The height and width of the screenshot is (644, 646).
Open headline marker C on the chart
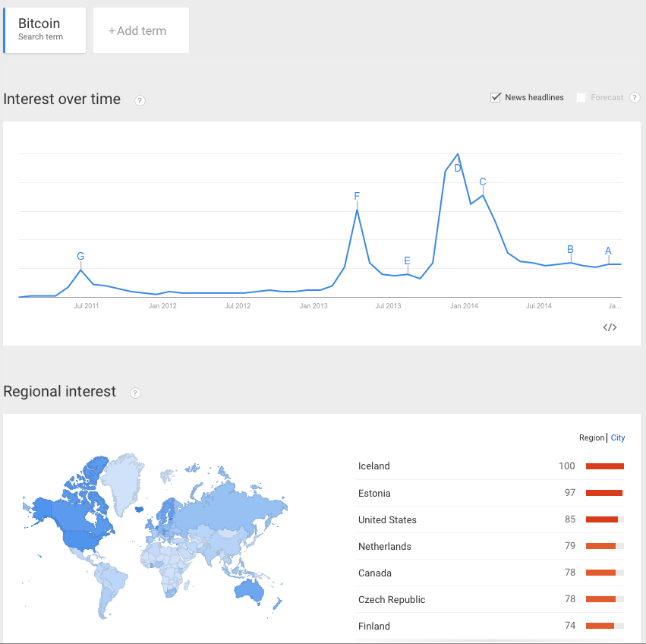[x=483, y=182]
